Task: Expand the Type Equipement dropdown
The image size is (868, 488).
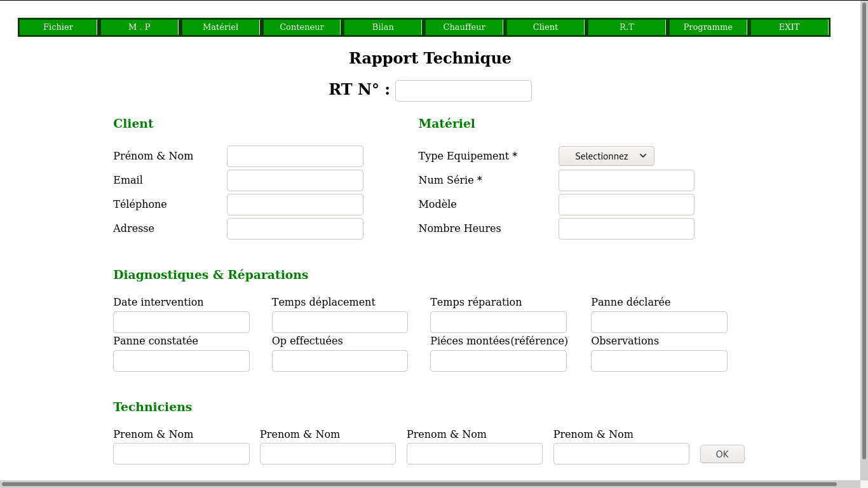Action: pyautogui.click(x=606, y=156)
